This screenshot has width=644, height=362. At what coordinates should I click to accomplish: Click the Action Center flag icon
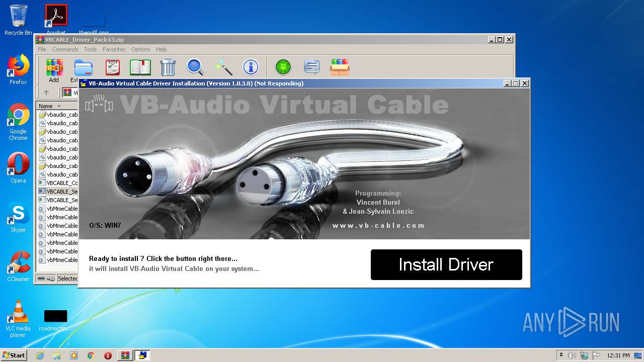(596, 355)
